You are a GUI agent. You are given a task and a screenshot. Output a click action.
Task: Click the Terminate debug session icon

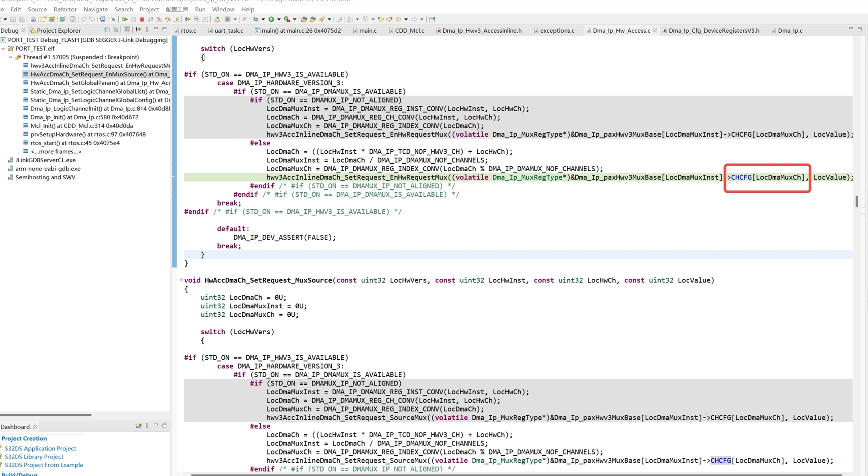142,19
